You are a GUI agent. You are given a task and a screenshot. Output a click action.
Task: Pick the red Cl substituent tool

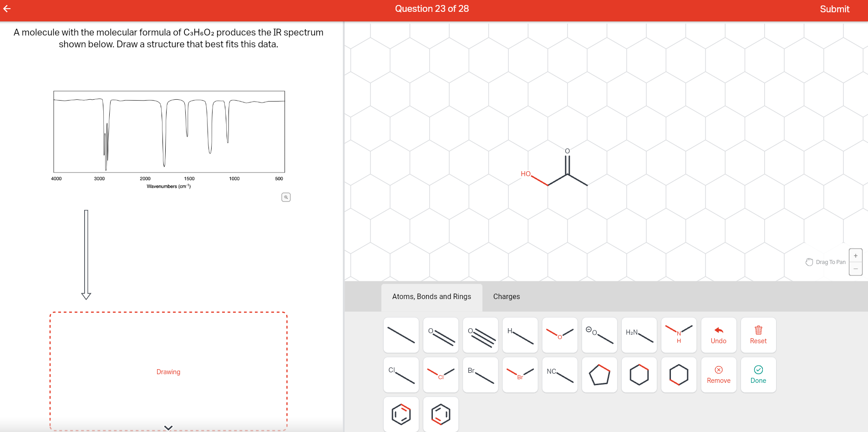[x=440, y=375]
